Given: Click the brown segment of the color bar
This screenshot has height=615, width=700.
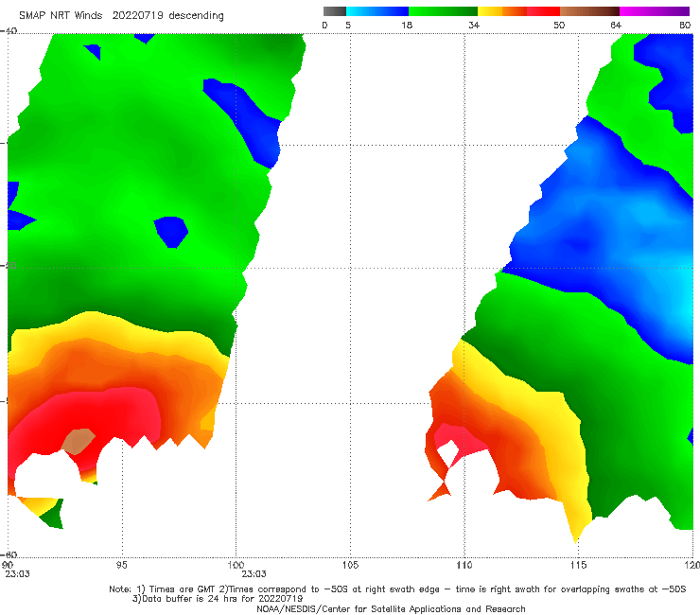Looking at the screenshot, I should [x=589, y=11].
